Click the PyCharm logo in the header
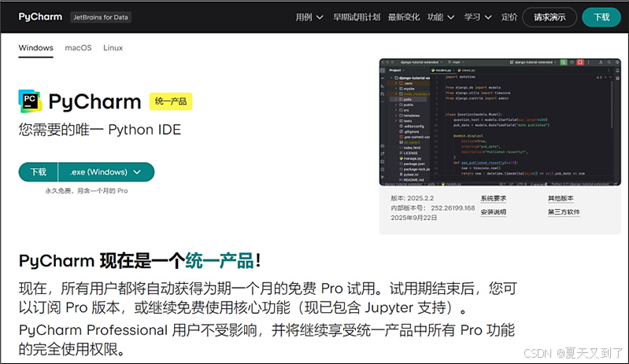Image resolution: width=629 pixels, height=364 pixels. click(40, 17)
